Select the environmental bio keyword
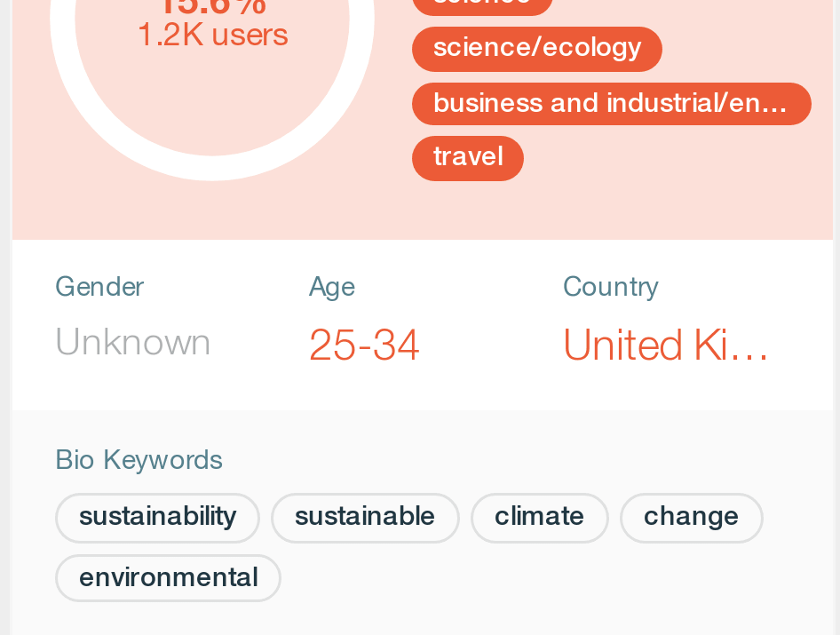Screen dimensions: 840x635 point(168,578)
